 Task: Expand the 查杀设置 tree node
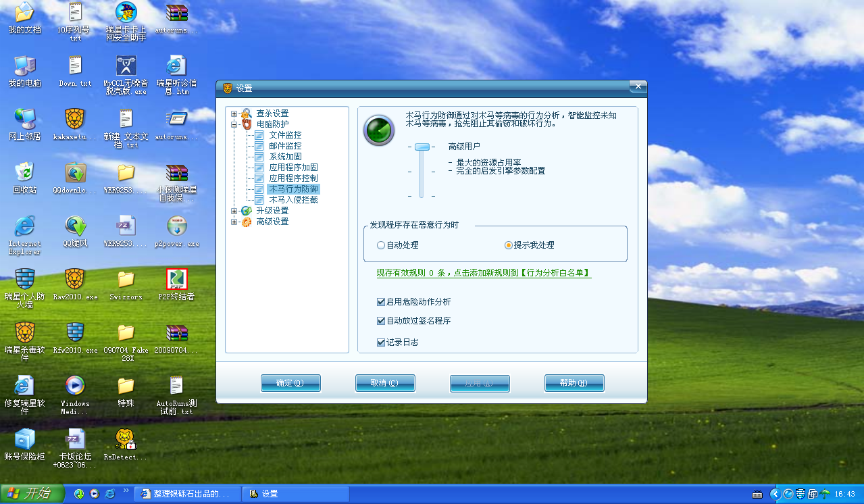point(234,114)
